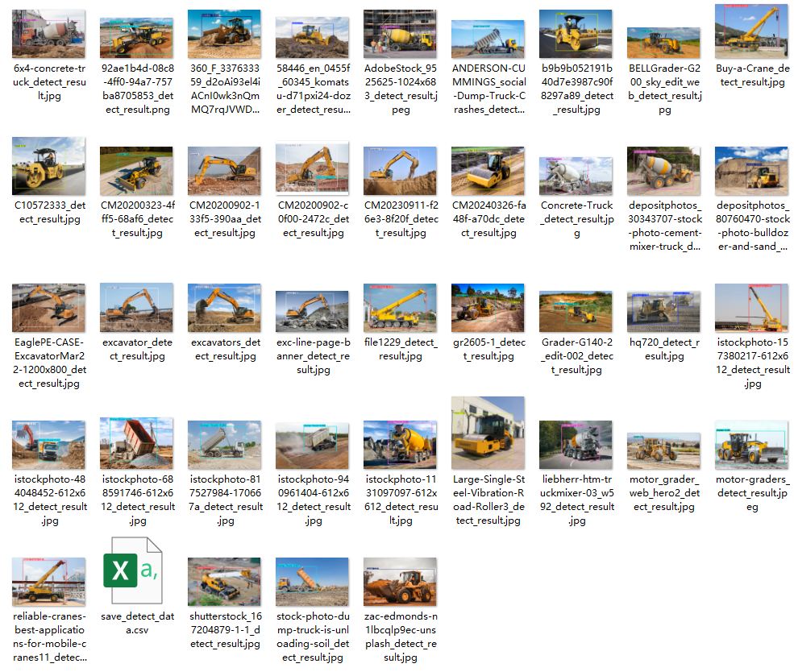Click the file name save_detect_data.csv
794x672 pixels.
pos(137,623)
